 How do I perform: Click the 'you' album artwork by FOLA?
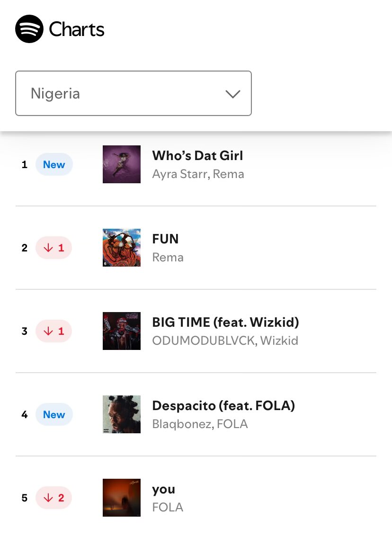click(122, 498)
